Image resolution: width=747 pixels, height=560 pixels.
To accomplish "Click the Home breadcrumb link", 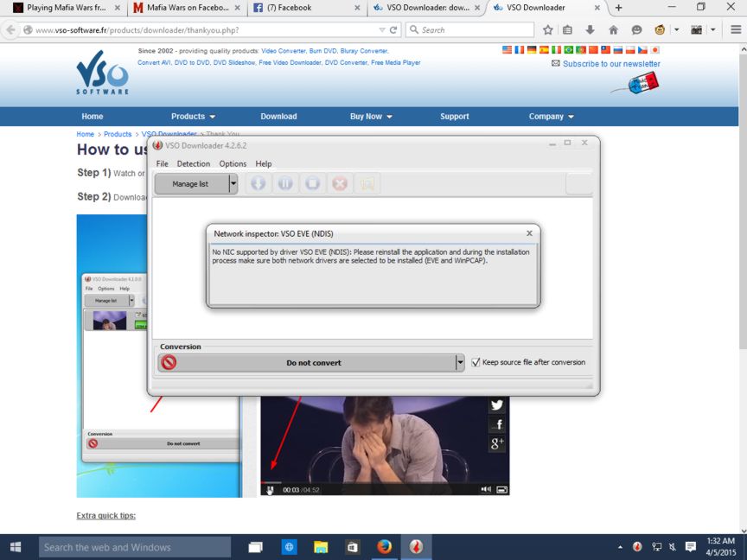I will pos(86,134).
